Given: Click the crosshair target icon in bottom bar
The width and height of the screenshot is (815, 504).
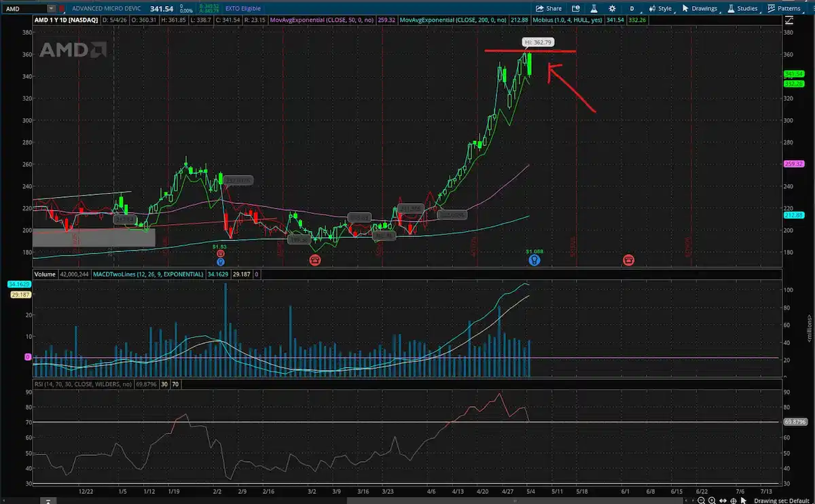Looking at the screenshot, I should pos(733,500).
